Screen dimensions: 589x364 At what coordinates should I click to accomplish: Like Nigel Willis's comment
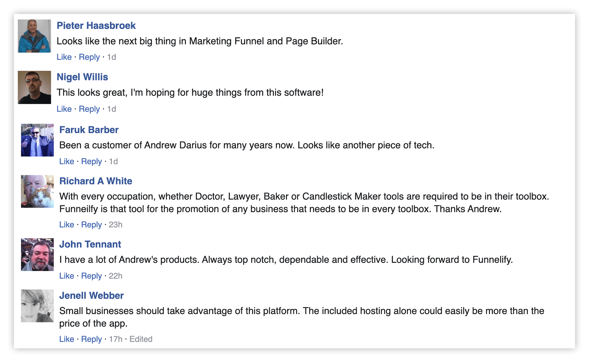click(64, 109)
